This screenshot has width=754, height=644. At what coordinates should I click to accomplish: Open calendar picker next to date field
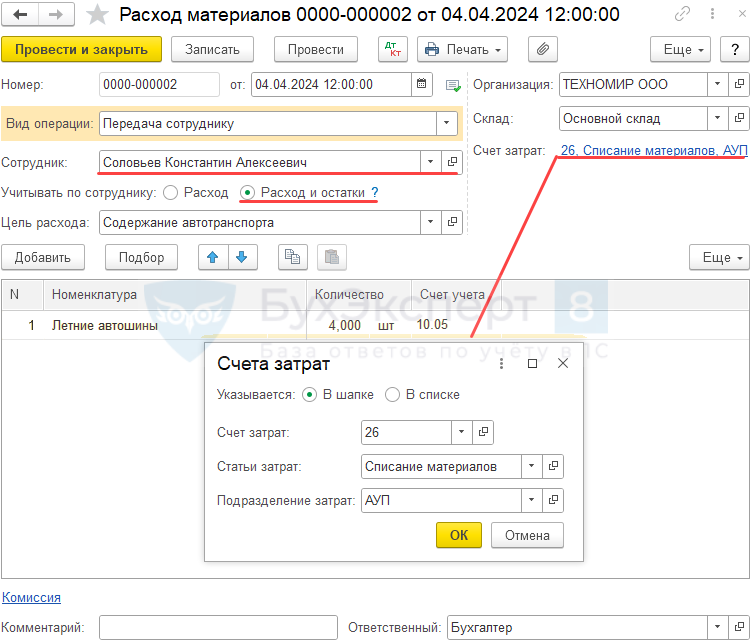point(422,84)
